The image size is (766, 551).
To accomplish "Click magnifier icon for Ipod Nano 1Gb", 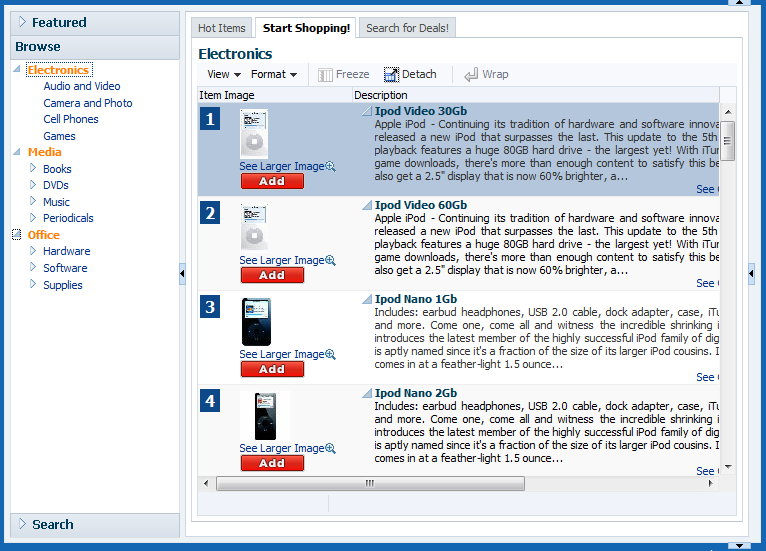I will pos(331,355).
